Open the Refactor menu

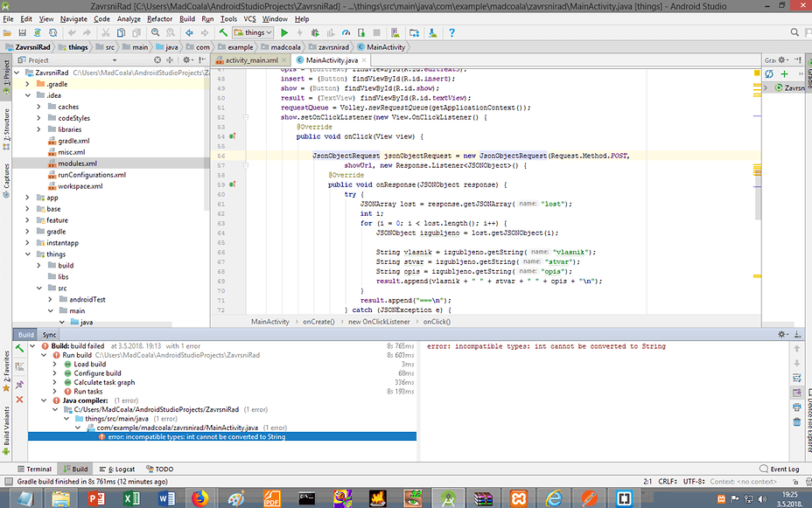point(159,19)
